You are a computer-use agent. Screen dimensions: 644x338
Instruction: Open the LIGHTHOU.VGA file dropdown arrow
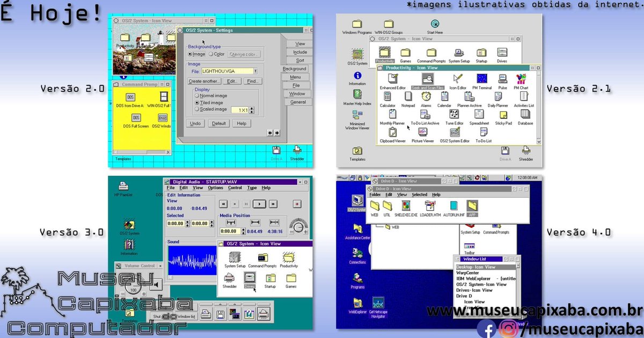tap(255, 71)
